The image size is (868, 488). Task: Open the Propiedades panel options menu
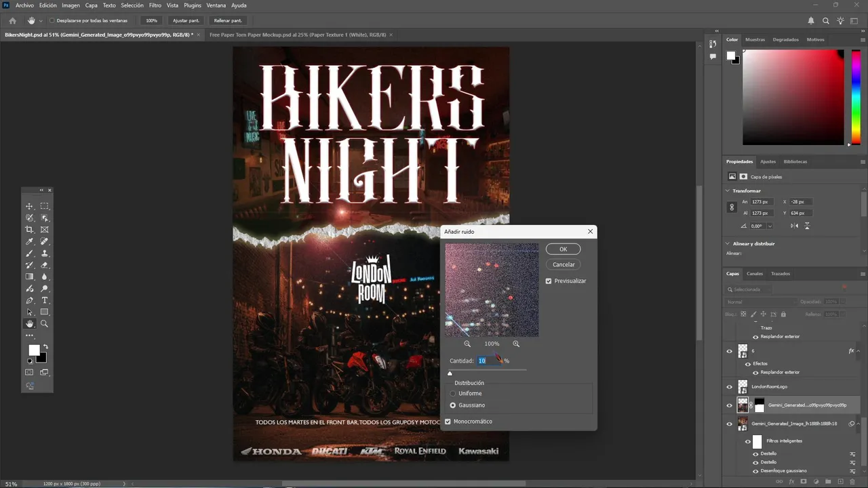863,161
